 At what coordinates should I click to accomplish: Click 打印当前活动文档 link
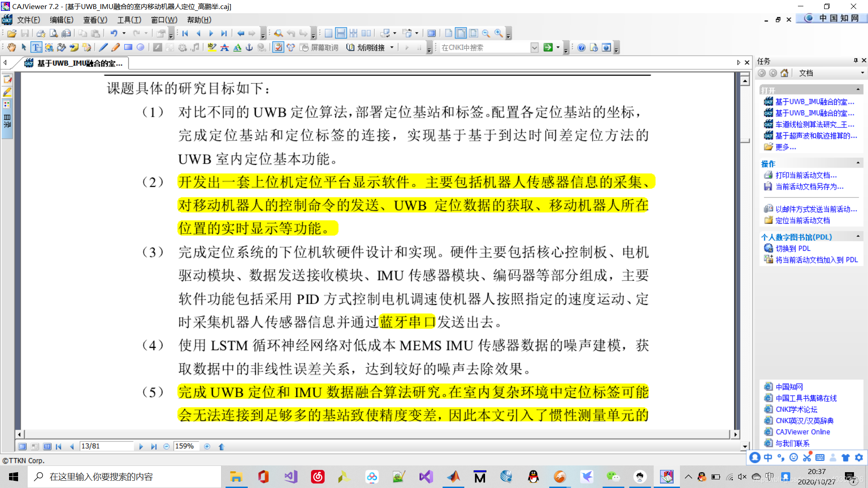tap(806, 175)
